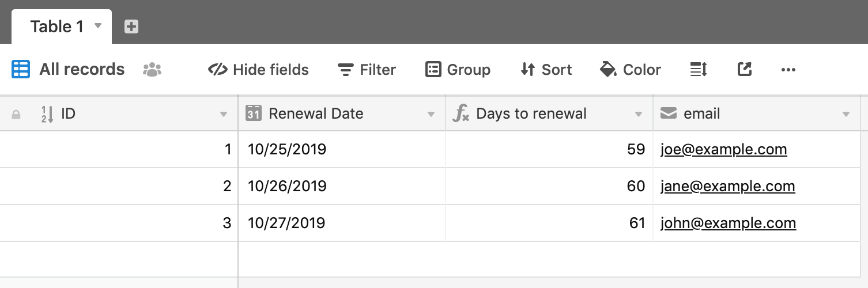Expand the Days to renewal column dropdown
The width and height of the screenshot is (868, 288).
tap(639, 115)
